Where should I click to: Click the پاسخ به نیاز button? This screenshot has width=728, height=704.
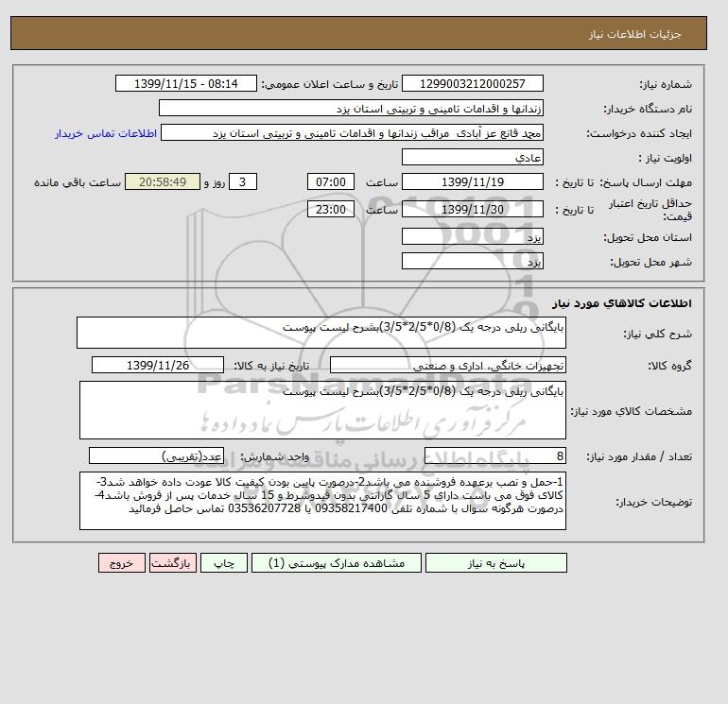[x=495, y=563]
